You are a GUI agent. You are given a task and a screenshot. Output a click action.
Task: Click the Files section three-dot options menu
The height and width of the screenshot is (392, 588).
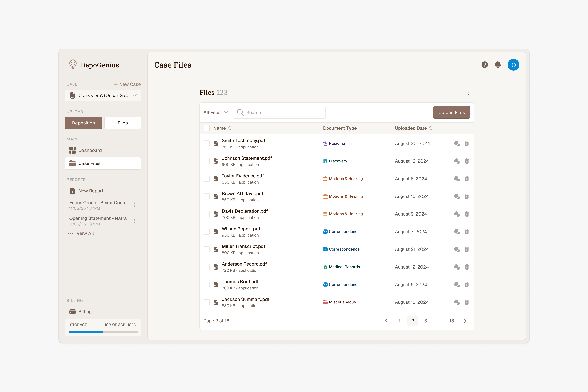468,92
